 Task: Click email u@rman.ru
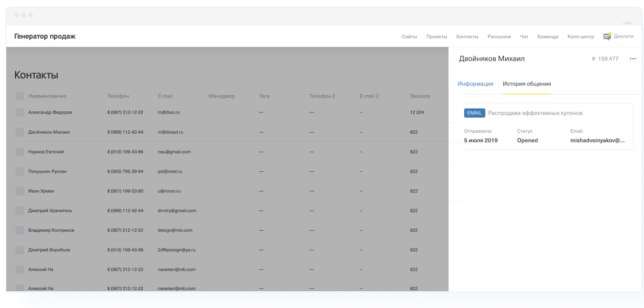169,191
